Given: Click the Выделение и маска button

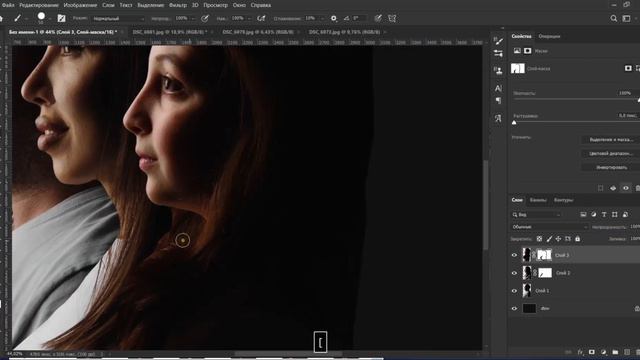Looking at the screenshot, I should [x=611, y=140].
